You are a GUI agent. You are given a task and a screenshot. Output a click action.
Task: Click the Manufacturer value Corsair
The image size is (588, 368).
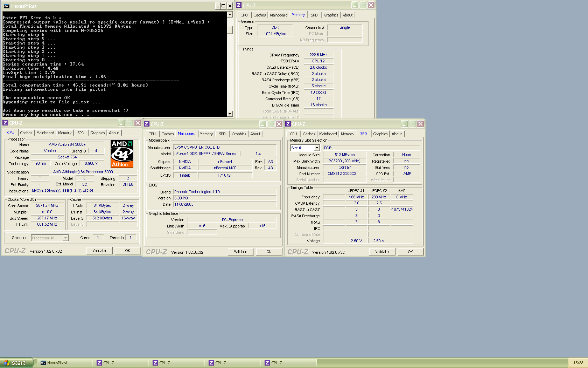(x=344, y=168)
